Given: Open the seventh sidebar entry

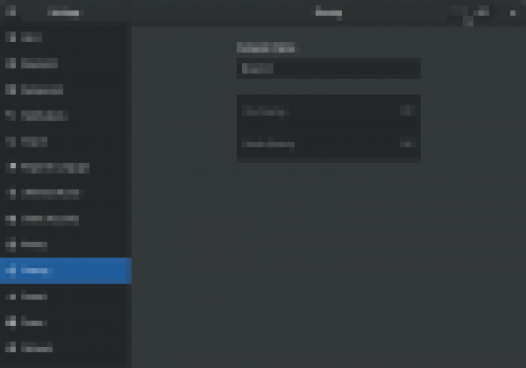Looking at the screenshot, I should point(66,193).
